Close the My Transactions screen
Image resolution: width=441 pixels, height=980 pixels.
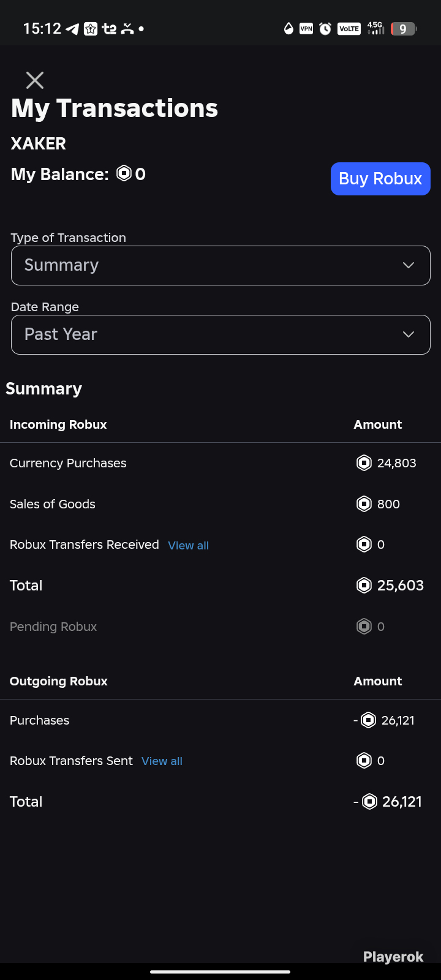35,80
